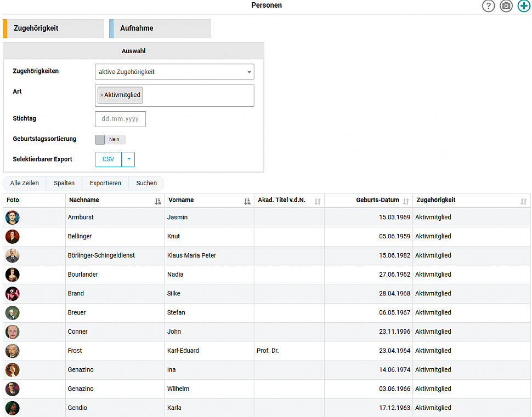532x417 pixels.
Task: Click the Stichtag date input field
Action: (x=120, y=119)
